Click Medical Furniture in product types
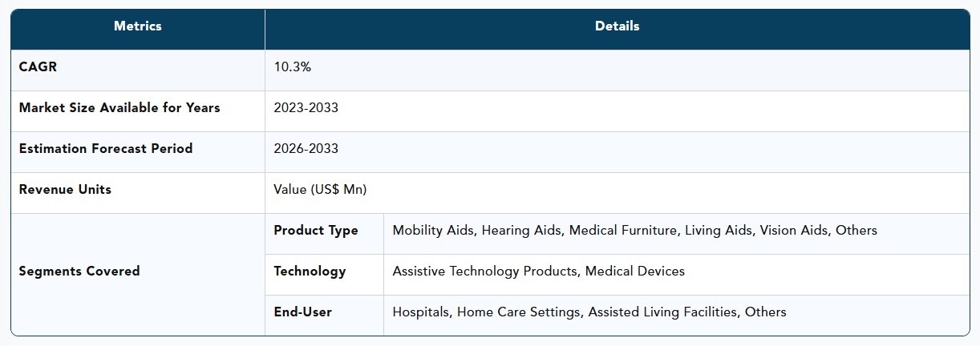This screenshot has height=346, width=980. click(623, 230)
